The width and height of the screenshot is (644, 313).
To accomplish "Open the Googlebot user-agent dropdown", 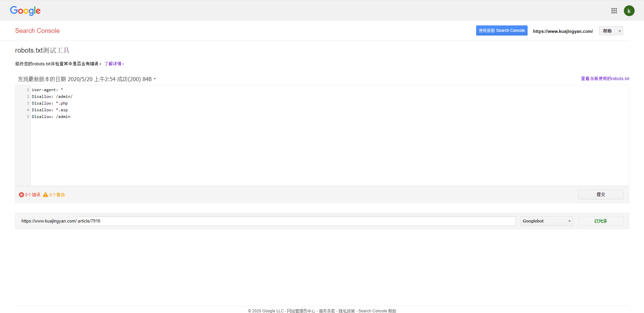I will pos(546,221).
